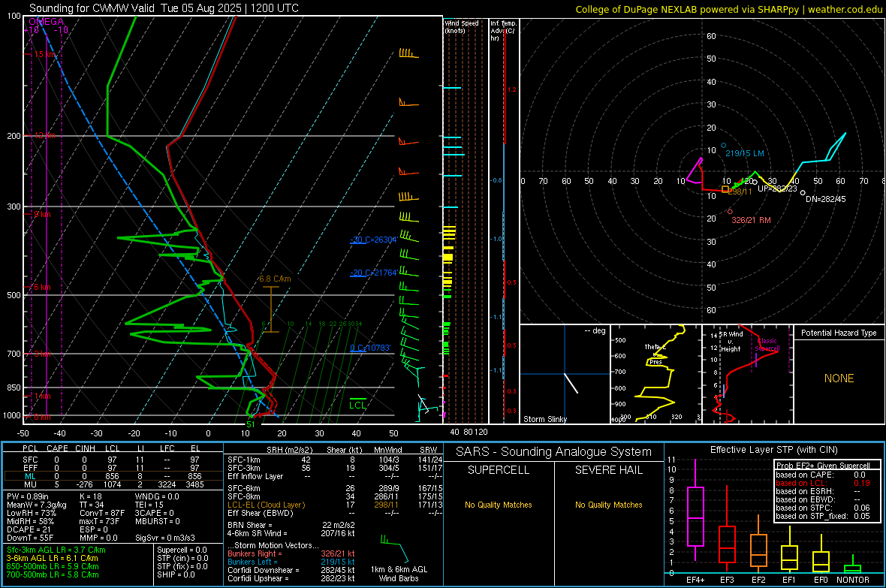Select the EF2 axis label
886x588 pixels.
click(x=758, y=580)
